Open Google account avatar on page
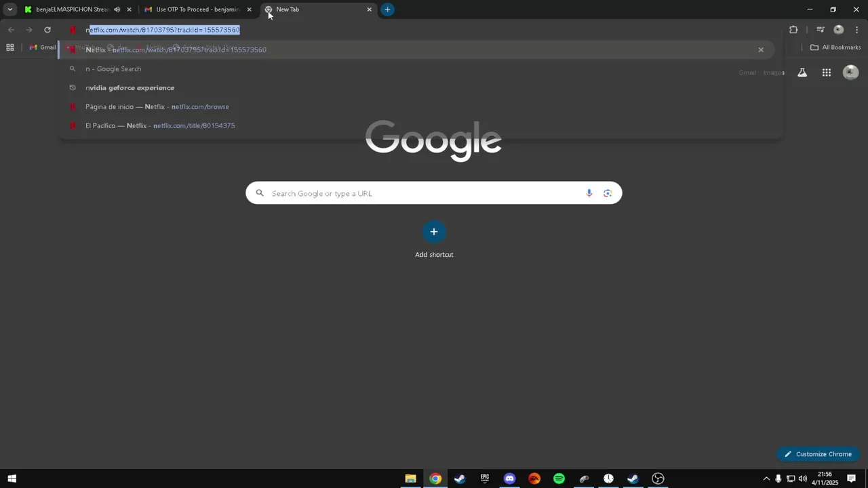Image resolution: width=868 pixels, height=488 pixels. [x=850, y=73]
